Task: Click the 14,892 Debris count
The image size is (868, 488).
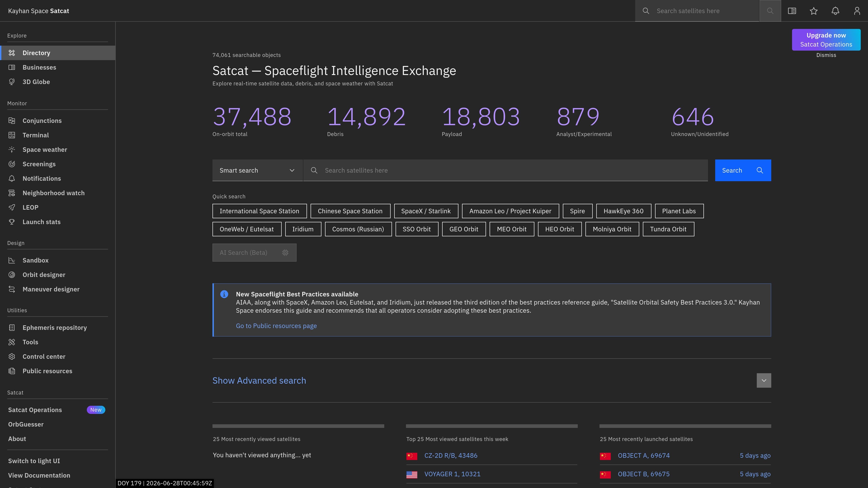Action: [x=366, y=117]
